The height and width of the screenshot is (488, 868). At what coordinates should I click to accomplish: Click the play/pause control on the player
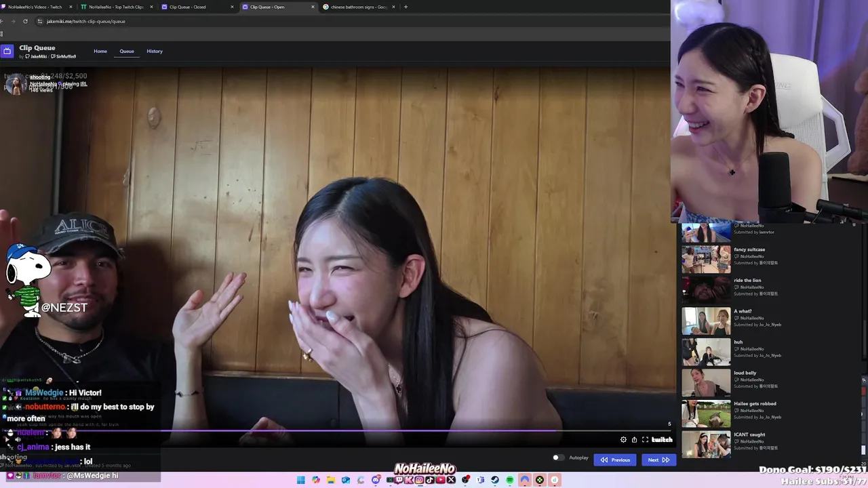(x=7, y=439)
